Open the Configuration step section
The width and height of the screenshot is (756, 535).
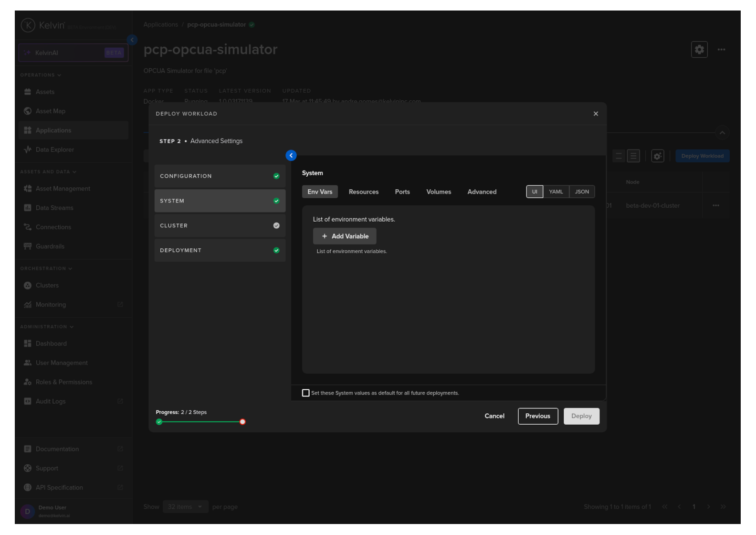[220, 176]
